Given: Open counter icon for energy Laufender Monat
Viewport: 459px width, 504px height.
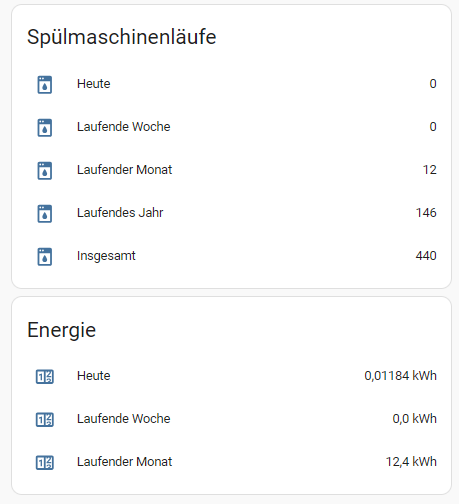Looking at the screenshot, I should [44, 463].
